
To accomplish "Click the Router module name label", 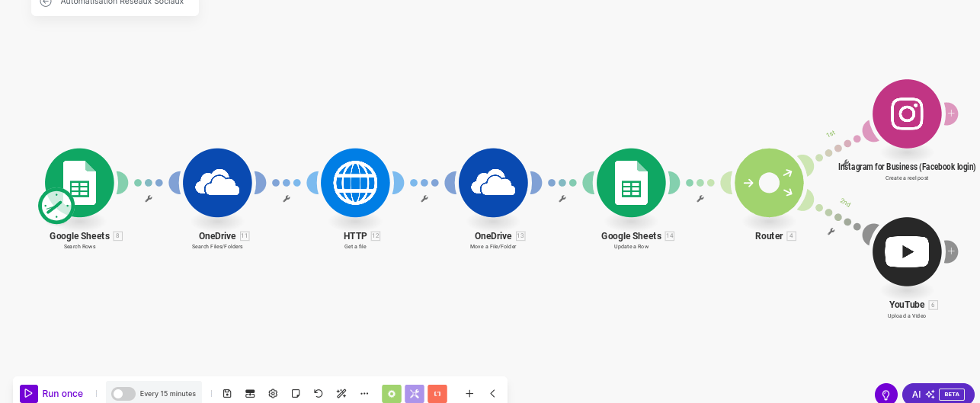I will [x=769, y=236].
